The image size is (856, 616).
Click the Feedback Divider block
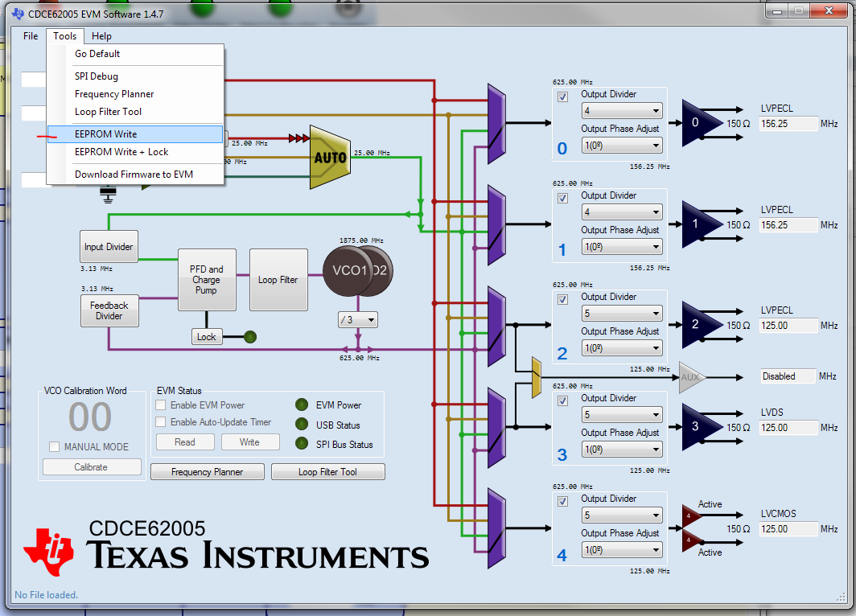click(109, 310)
